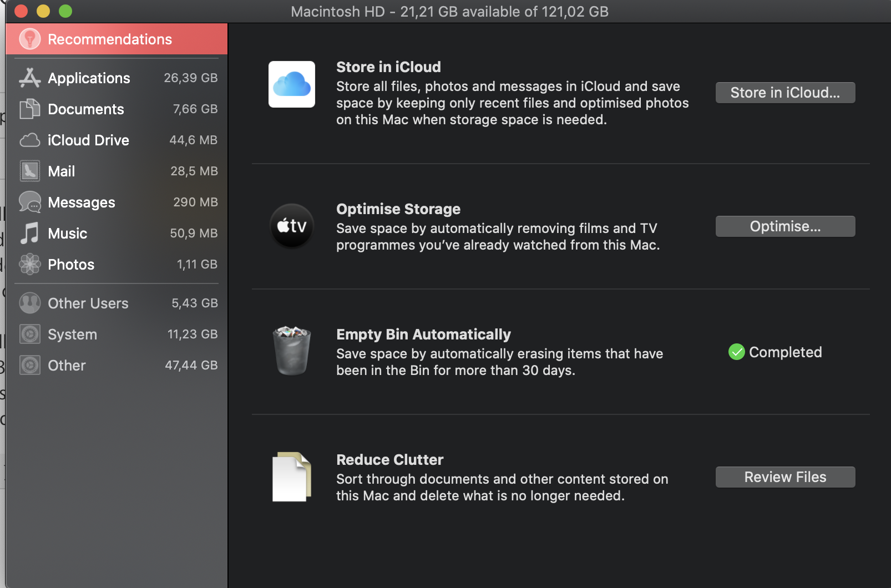Click the 5,43 GB Other Users size
891x588 pixels.
tap(194, 303)
